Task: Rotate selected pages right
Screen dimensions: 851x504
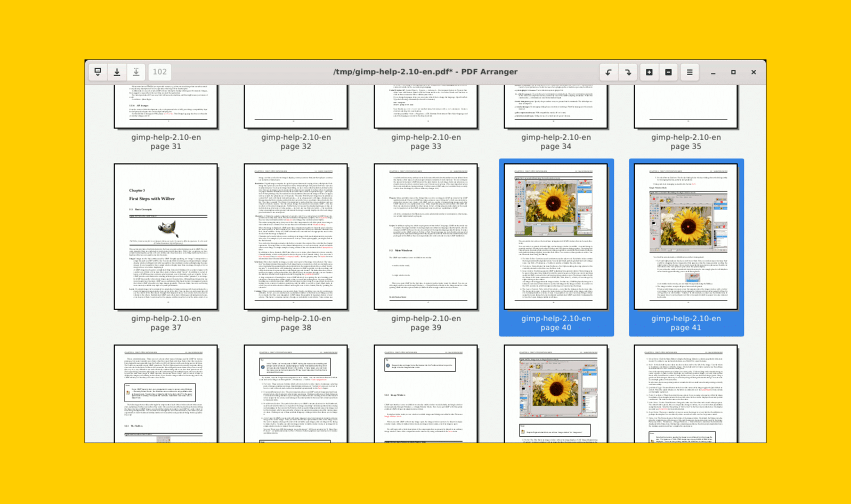Action: (628, 72)
